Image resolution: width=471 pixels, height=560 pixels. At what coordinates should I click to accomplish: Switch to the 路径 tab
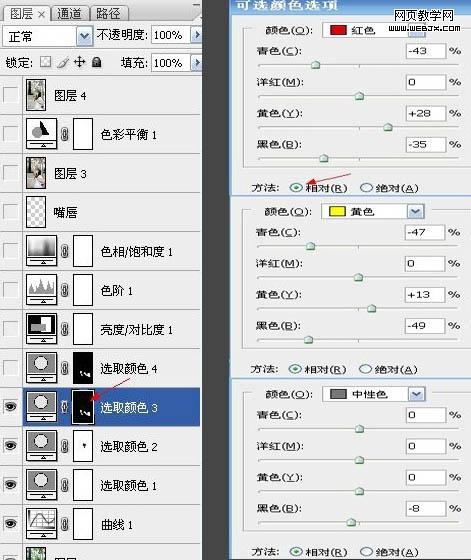pos(109,14)
